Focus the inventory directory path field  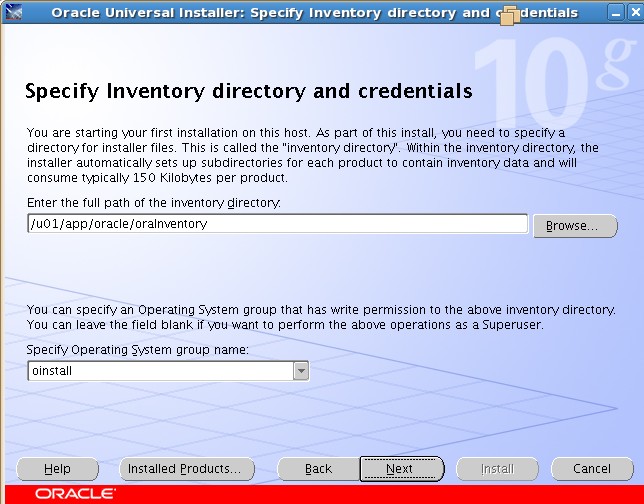(278, 223)
